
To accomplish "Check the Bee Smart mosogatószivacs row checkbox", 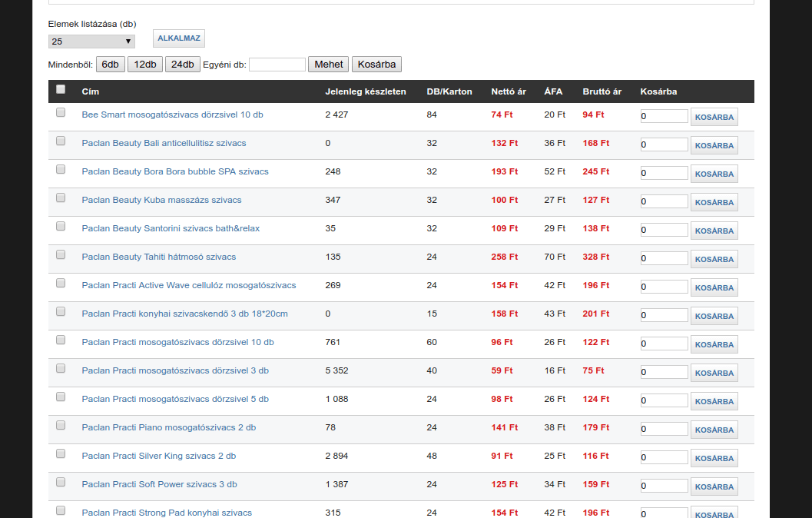I will tap(61, 112).
